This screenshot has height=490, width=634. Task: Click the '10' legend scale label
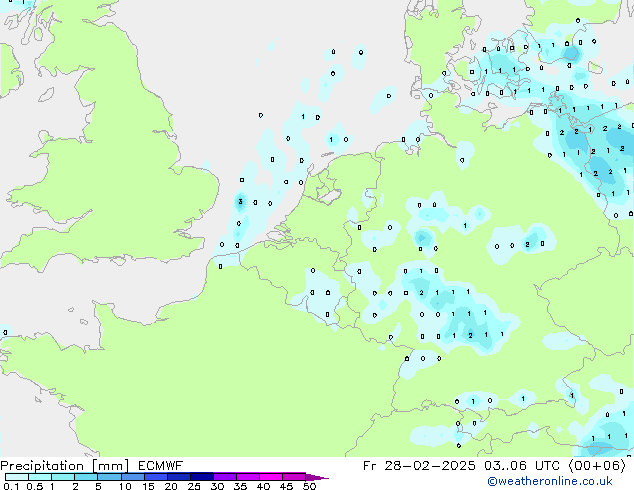click(x=125, y=486)
